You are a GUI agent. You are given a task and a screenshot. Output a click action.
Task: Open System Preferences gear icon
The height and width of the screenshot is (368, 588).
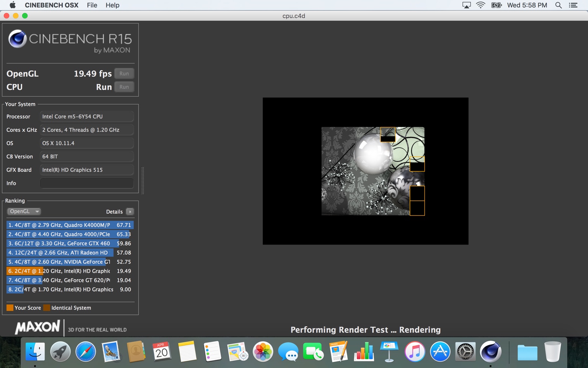coord(465,351)
